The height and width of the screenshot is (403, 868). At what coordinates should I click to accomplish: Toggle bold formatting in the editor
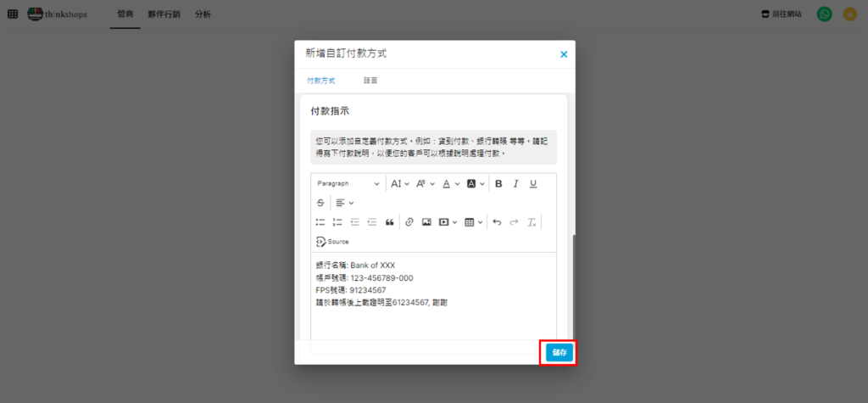pos(498,183)
